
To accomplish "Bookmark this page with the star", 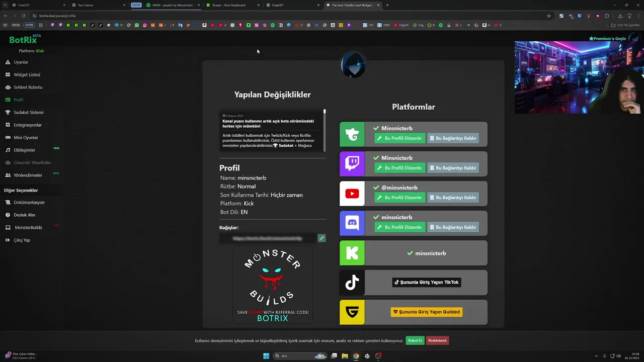I will tap(549, 16).
